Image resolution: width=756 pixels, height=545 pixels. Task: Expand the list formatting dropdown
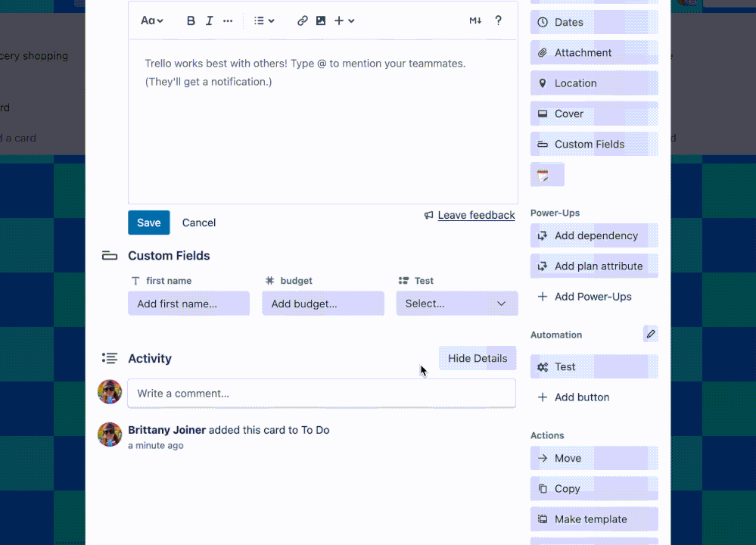click(263, 20)
